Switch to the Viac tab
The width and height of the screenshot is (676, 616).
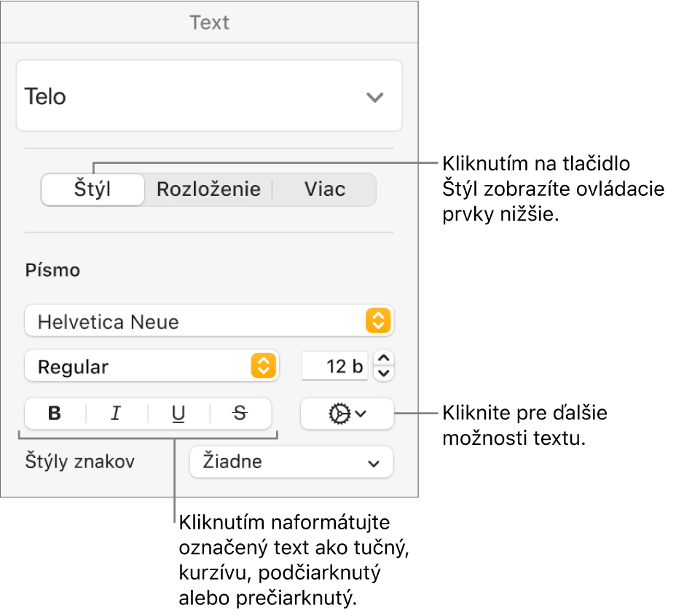(x=325, y=189)
